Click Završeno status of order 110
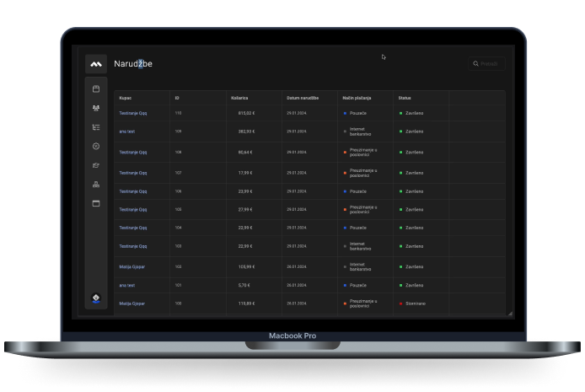585x392 pixels. point(414,113)
